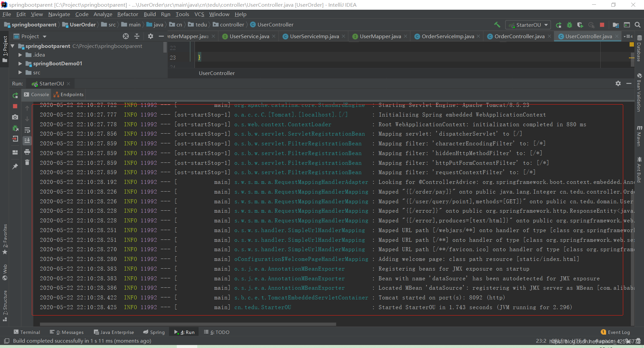Run with coverage icon in toolbar

pyautogui.click(x=580, y=25)
